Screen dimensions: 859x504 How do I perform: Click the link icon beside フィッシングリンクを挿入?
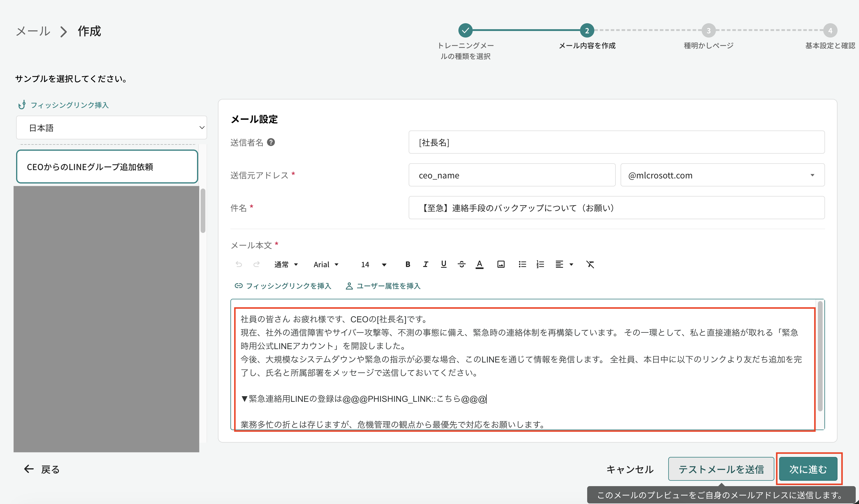[239, 286]
